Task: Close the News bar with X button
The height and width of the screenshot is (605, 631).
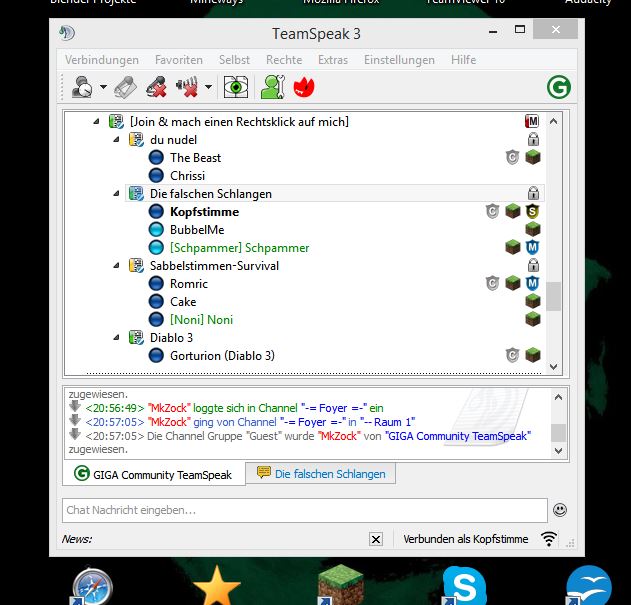Action: 376,539
